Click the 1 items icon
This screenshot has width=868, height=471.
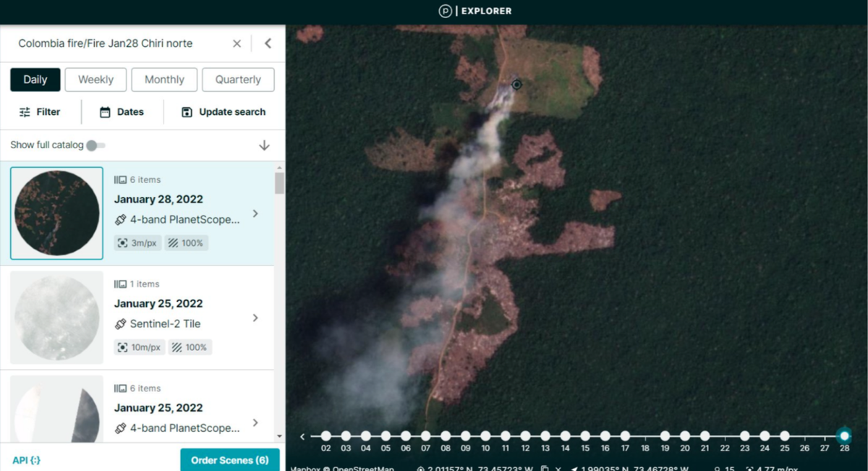[x=120, y=284]
